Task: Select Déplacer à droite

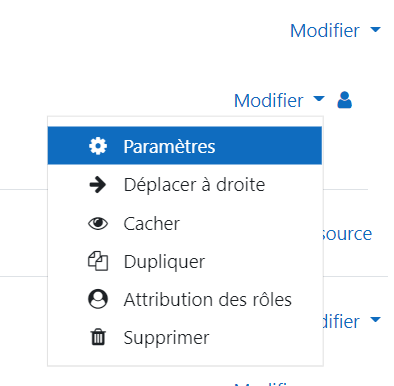Action: [185, 184]
